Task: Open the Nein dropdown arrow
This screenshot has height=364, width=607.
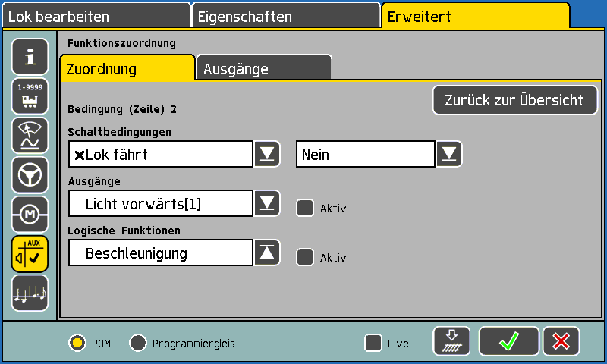Action: (449, 154)
